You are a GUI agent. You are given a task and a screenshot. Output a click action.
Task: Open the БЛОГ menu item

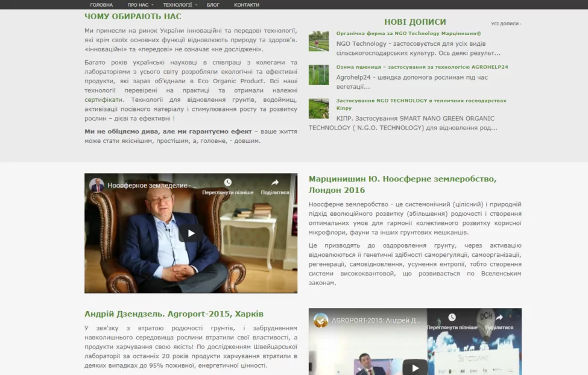tap(213, 5)
